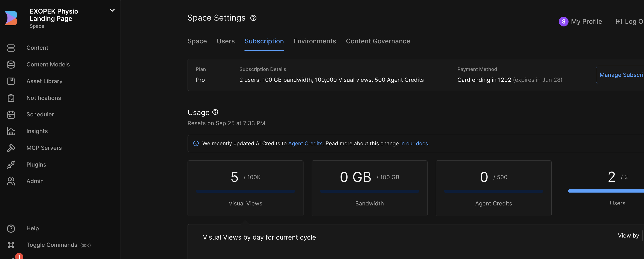Click the Space Settings help icon
Viewport: 644px width, 259px height.
253,18
